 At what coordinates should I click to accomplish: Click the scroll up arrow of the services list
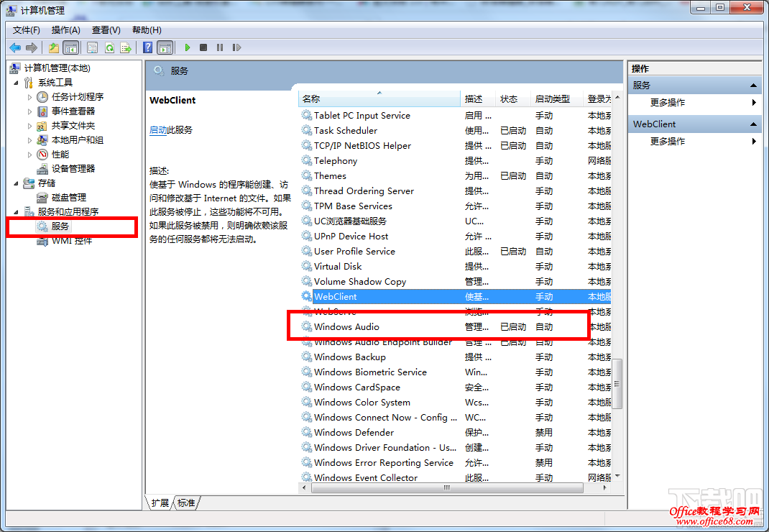pos(617,97)
